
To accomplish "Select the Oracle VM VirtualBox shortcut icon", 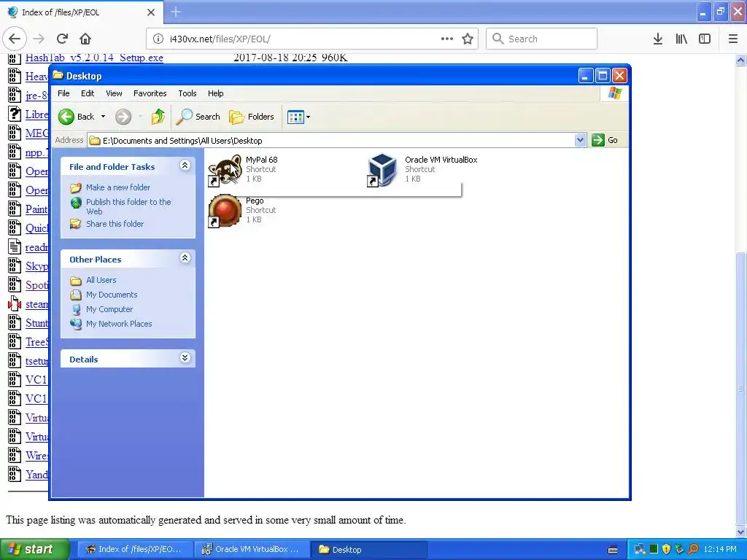I will point(382,170).
